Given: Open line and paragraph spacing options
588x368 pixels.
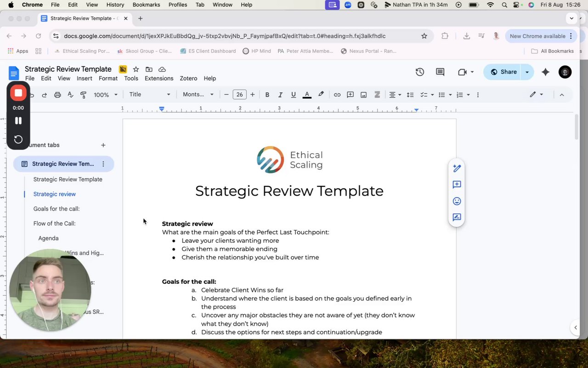Looking at the screenshot, I should click(410, 95).
